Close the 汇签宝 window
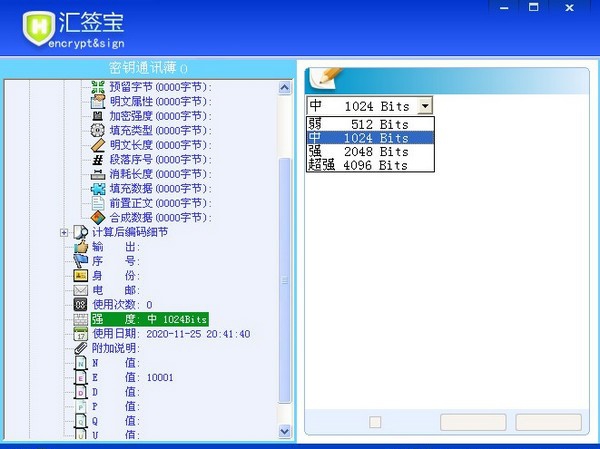 tap(569, 8)
